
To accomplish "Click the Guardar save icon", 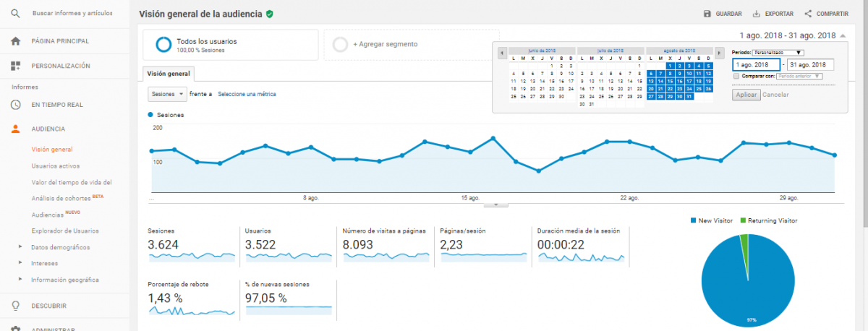I will (707, 14).
